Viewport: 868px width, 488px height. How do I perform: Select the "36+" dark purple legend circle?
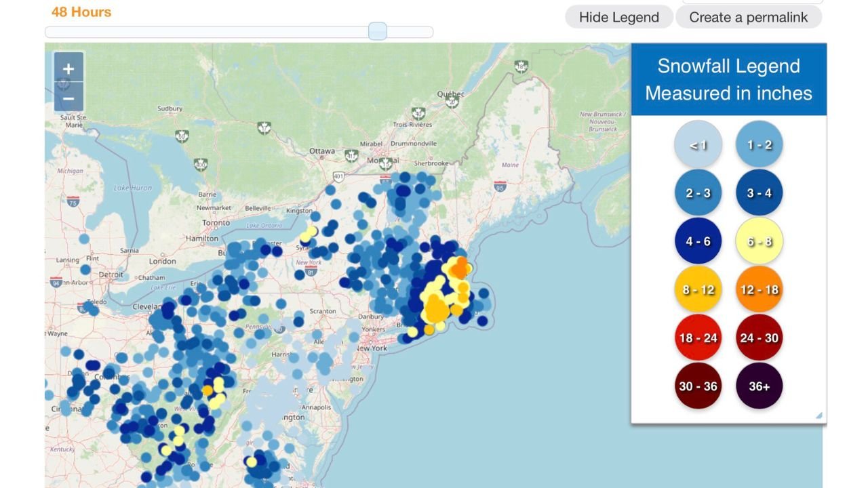(x=759, y=386)
